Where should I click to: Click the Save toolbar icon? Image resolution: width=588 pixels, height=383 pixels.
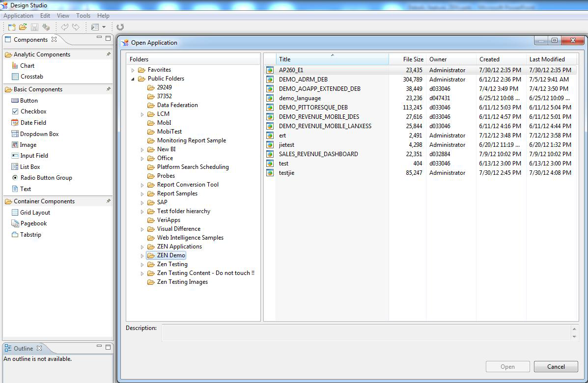point(34,27)
